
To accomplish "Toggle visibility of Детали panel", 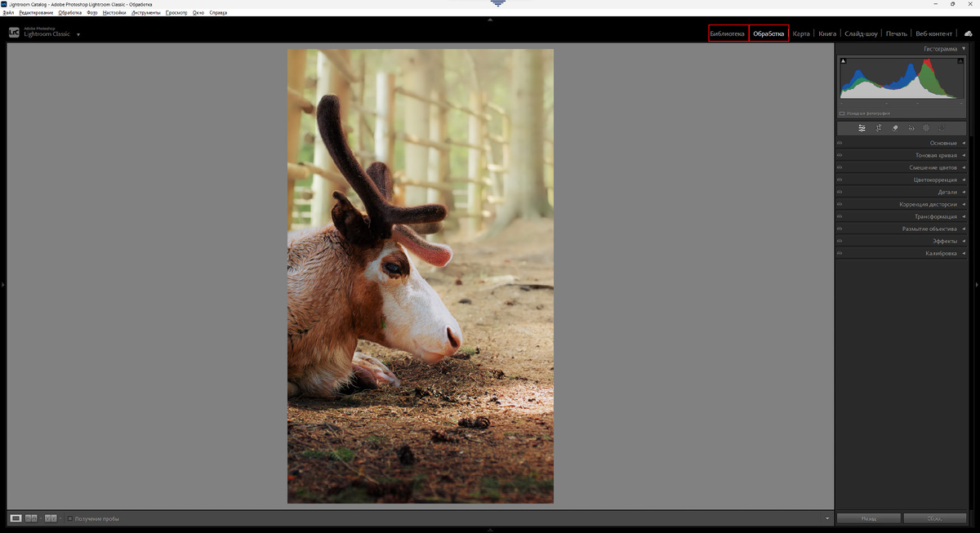I will (x=840, y=192).
